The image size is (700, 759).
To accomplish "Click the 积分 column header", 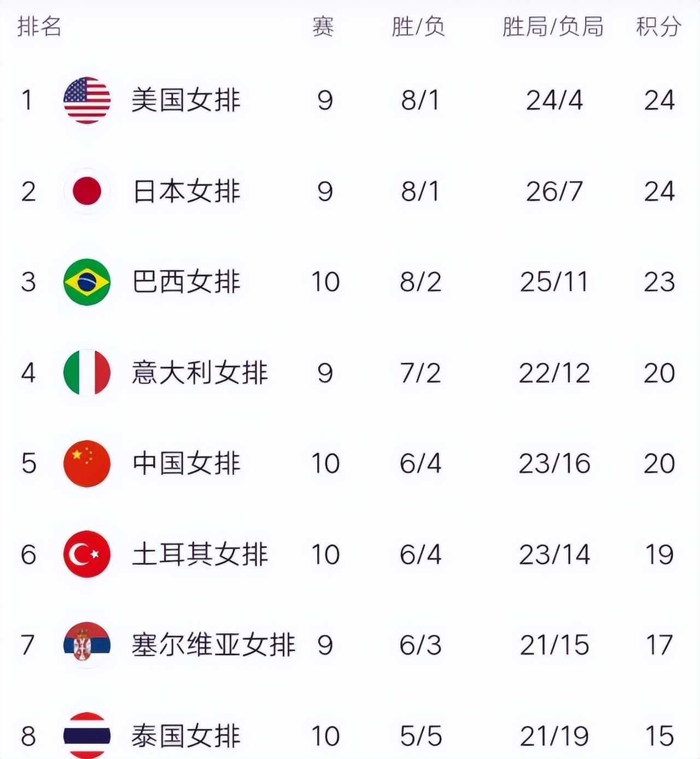I will tap(658, 26).
